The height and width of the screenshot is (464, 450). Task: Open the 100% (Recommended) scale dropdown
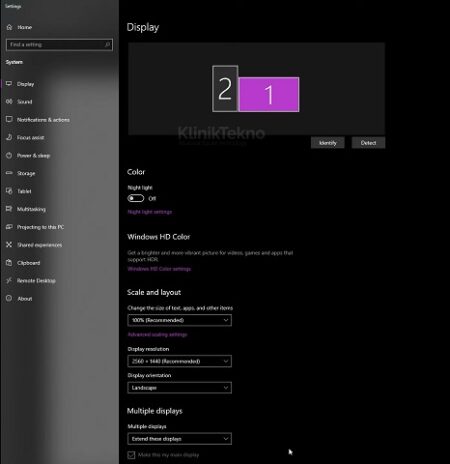coord(179,320)
